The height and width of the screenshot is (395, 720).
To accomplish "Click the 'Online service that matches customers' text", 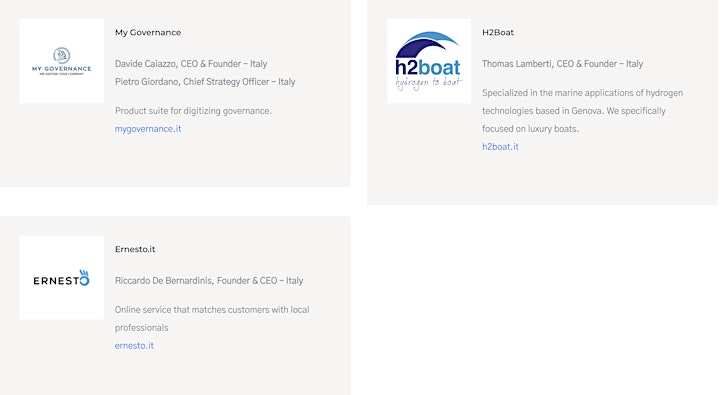I will (212, 319).
